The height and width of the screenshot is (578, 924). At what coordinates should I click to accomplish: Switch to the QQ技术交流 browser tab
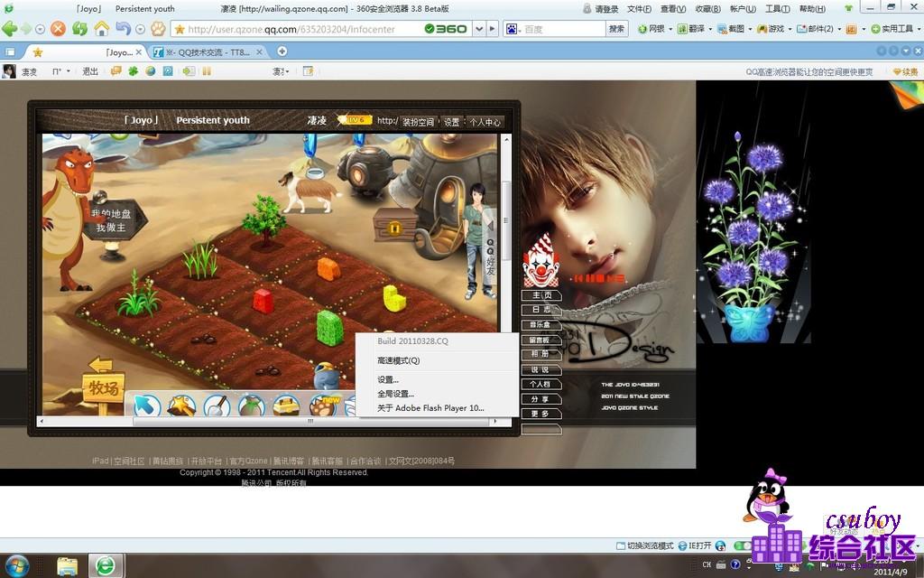point(210,51)
